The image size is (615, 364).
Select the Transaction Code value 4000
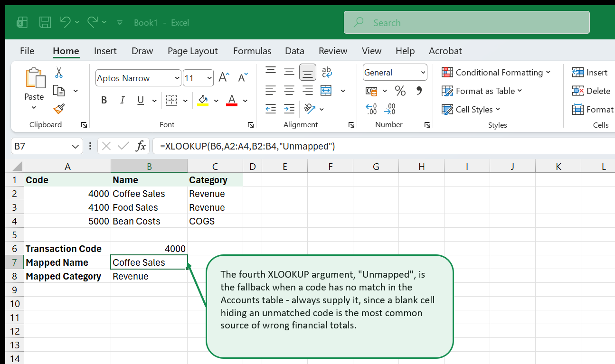pyautogui.click(x=149, y=249)
